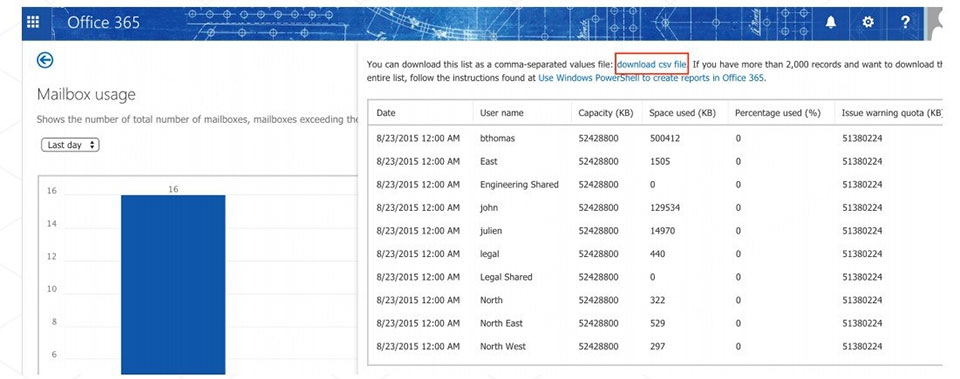Open the Last day period dropdown
Image resolution: width=960 pixels, height=379 pixels.
click(70, 145)
